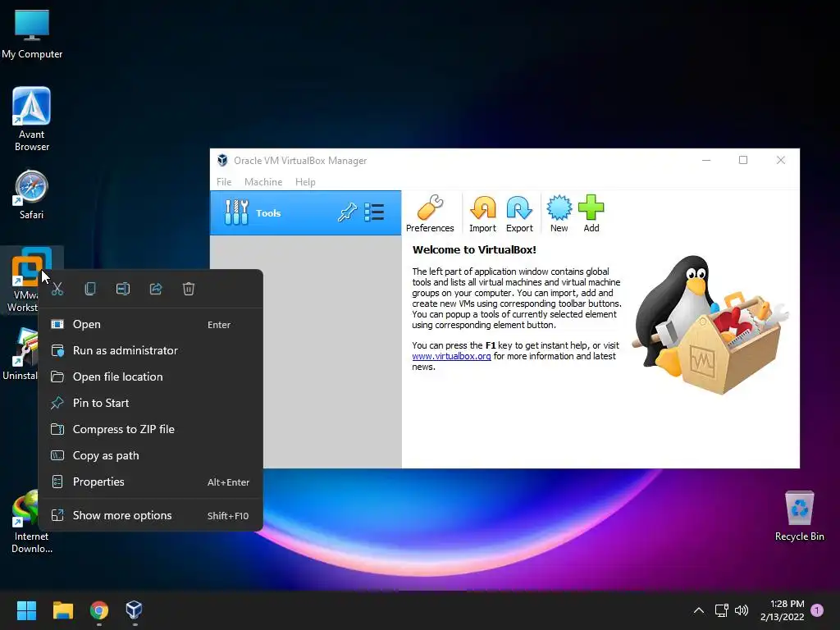Select the My Computer desktop icon
840x630 pixels.
pos(32,34)
